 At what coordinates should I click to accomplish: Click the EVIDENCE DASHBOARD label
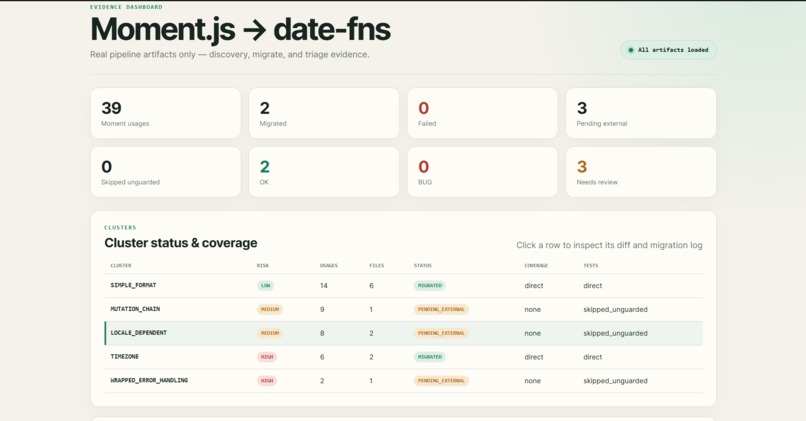tap(126, 7)
